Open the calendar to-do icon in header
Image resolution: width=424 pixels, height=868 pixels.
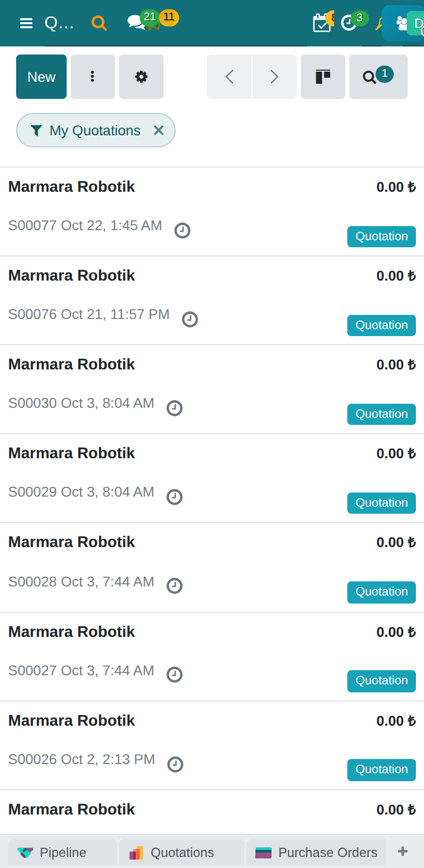coord(322,23)
